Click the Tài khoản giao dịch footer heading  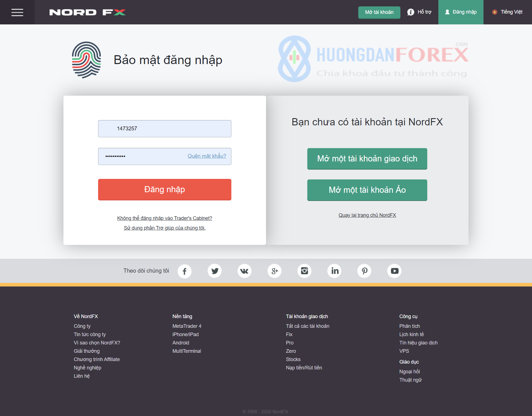pyautogui.click(x=307, y=316)
